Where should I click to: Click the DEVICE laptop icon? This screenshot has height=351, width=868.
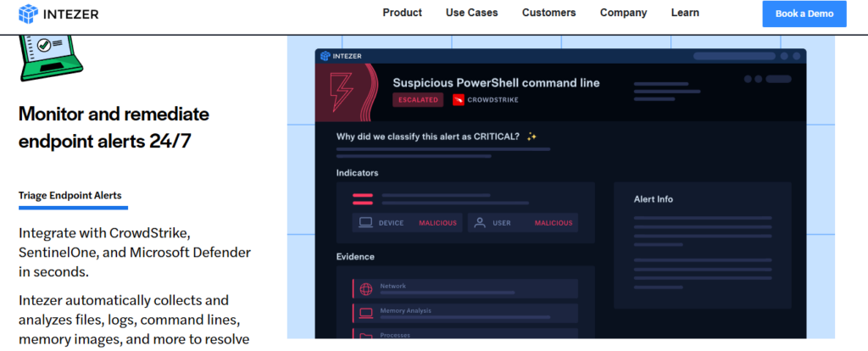[x=366, y=223]
